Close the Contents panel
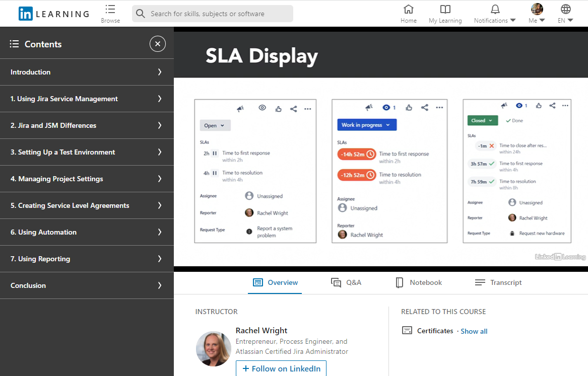This screenshot has width=588, height=376. 157,44
